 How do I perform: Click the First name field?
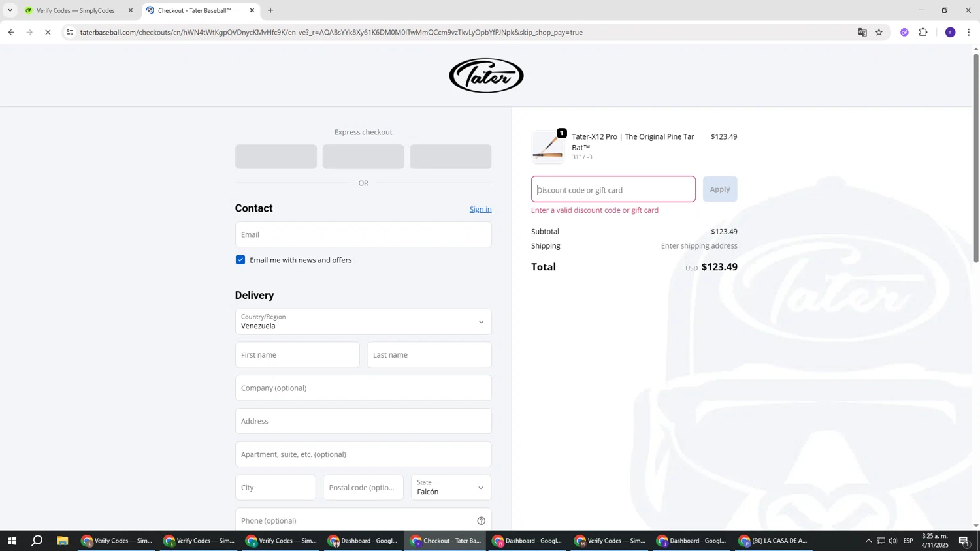[297, 355]
